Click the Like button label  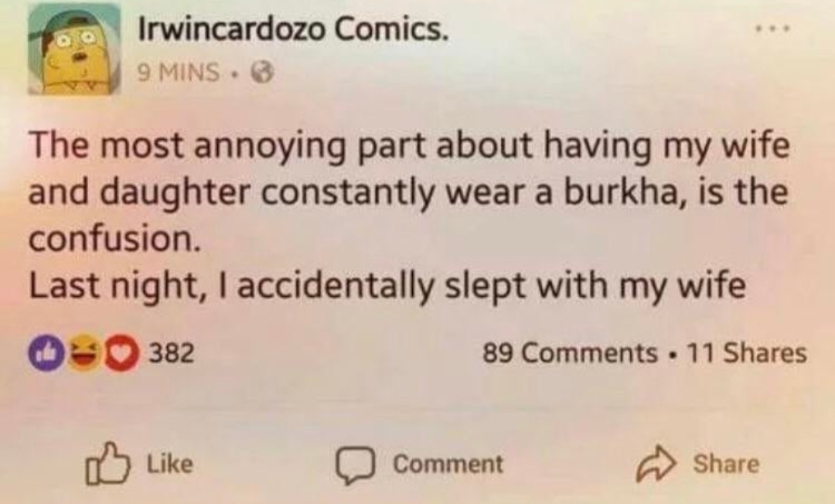coord(170,463)
